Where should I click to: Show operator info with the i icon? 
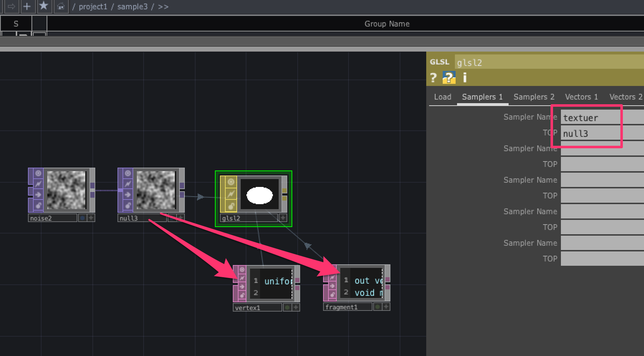tap(465, 78)
